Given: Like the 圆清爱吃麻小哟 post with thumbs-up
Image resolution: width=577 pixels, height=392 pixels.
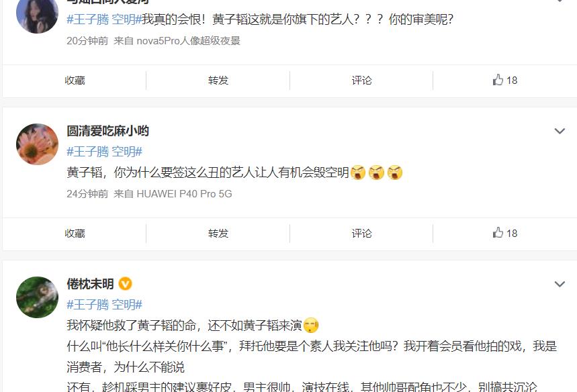Looking at the screenshot, I should tap(505, 233).
